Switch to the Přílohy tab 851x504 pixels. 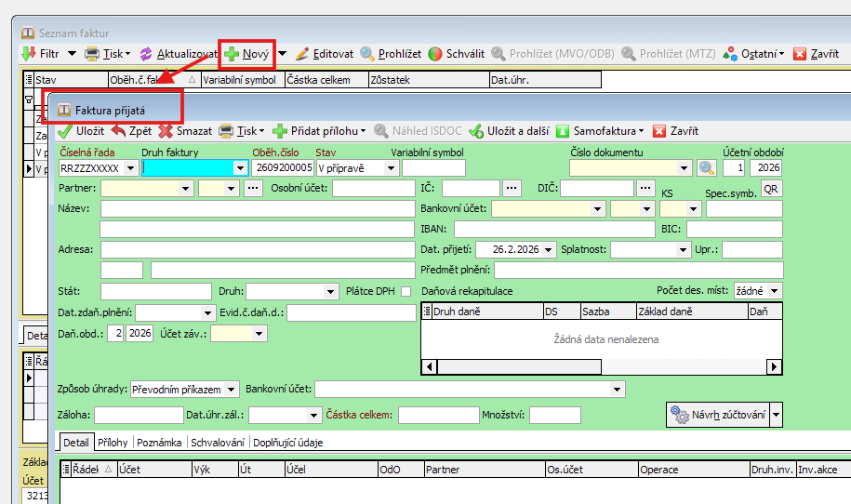point(114,443)
